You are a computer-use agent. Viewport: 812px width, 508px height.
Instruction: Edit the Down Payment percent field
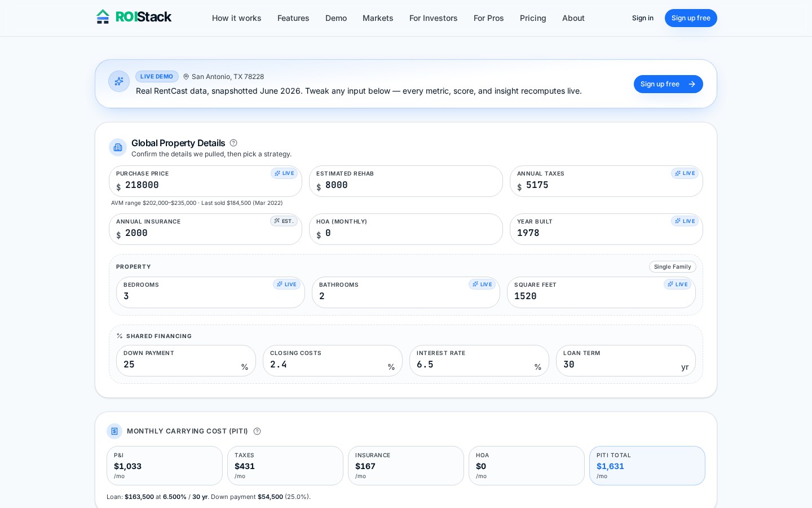186,361
